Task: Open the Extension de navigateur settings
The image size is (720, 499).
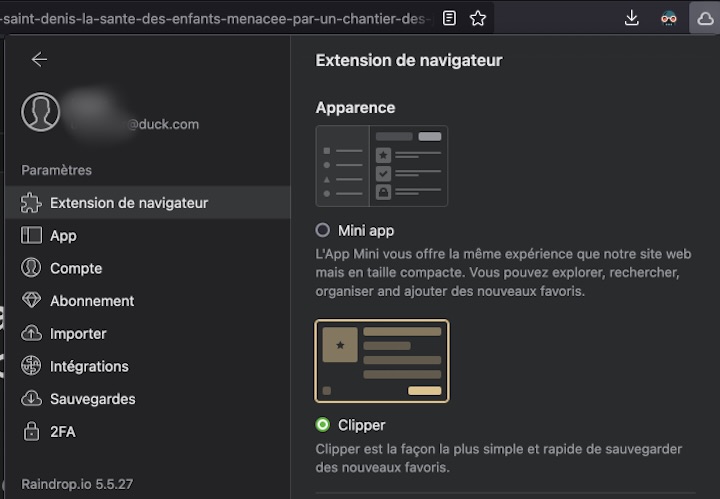Action: coord(129,203)
